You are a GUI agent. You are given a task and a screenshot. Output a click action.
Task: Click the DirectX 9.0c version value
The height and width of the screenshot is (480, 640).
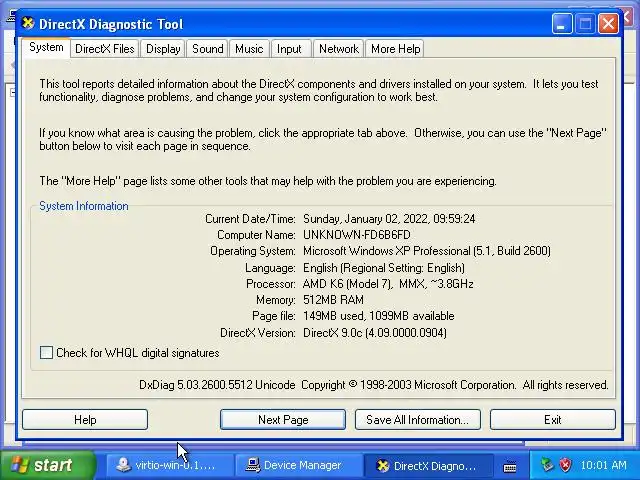tap(375, 333)
